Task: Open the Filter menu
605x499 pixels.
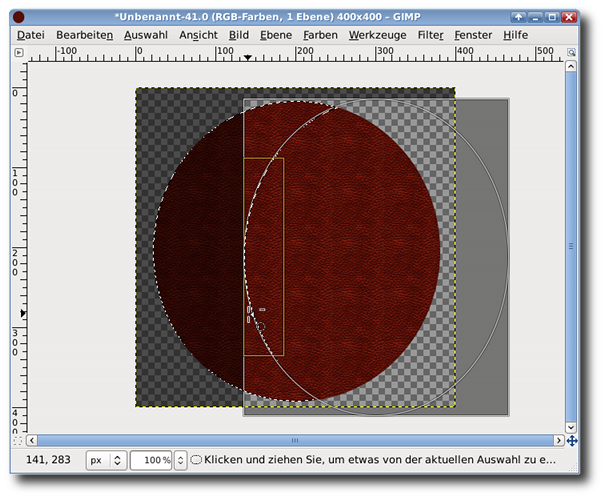Action: 430,35
